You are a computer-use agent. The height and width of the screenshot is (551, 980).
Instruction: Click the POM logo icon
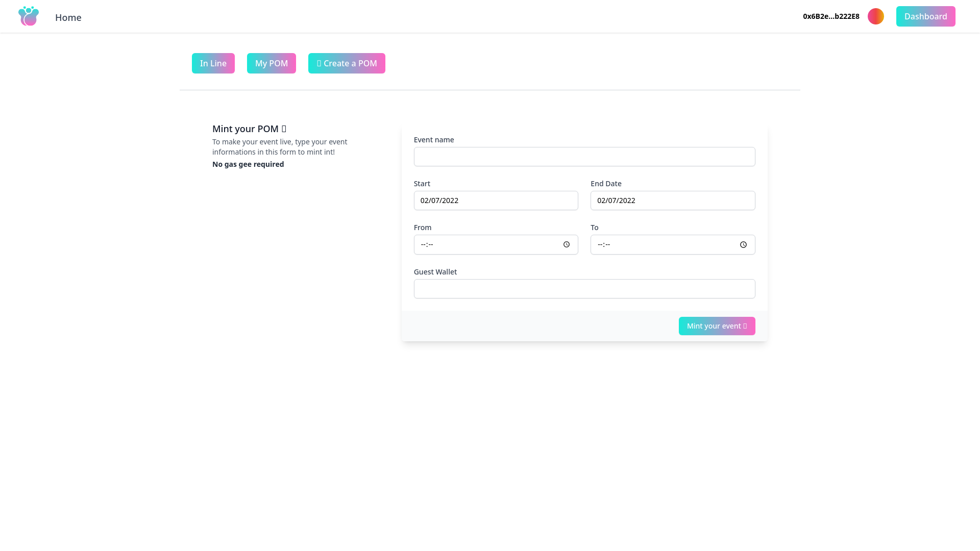pos(29,16)
